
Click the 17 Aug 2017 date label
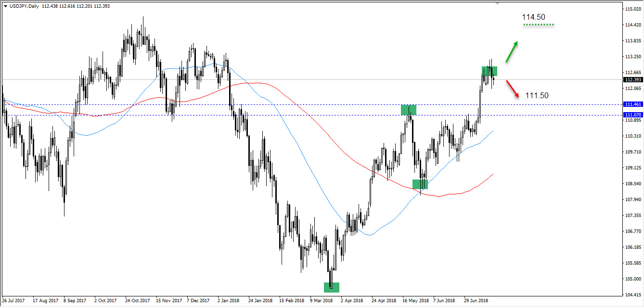click(45, 301)
